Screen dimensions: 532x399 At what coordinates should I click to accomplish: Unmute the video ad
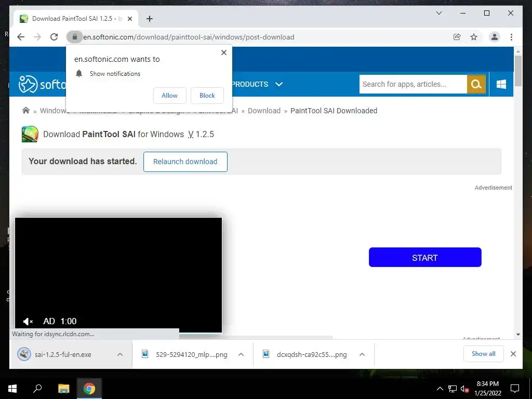click(x=28, y=321)
